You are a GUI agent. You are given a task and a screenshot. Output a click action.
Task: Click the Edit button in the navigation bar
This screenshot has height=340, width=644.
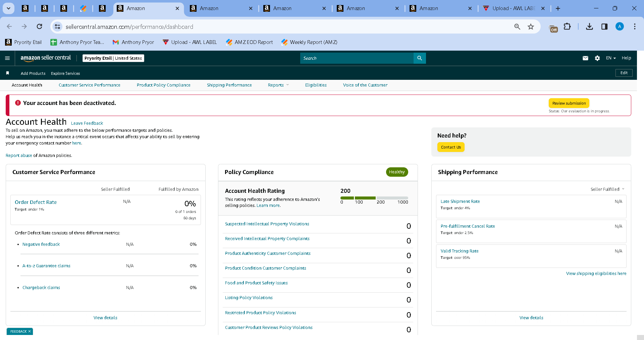(x=624, y=73)
